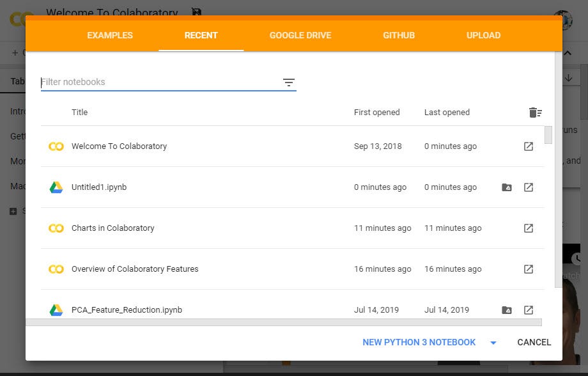The width and height of the screenshot is (588, 376).
Task: Switch to the Google Drive tab
Action: [300, 35]
